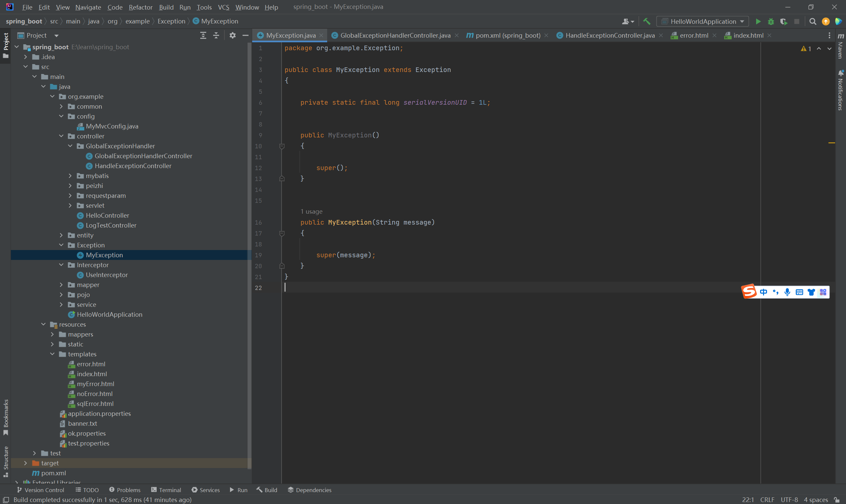Open HelloWorldApplication run configuration dropdown
Screen dimensions: 846x504
coord(703,21)
